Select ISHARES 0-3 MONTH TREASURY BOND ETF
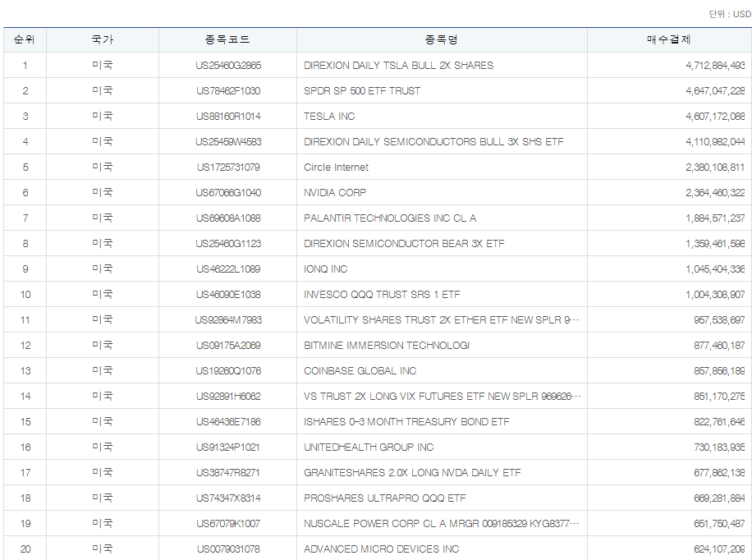 pos(406,421)
